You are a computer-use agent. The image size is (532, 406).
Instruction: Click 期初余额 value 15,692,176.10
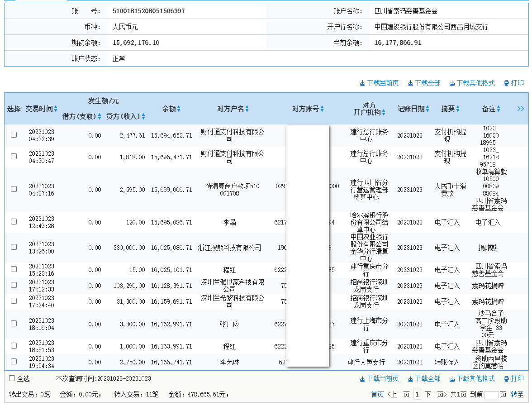(x=136, y=43)
